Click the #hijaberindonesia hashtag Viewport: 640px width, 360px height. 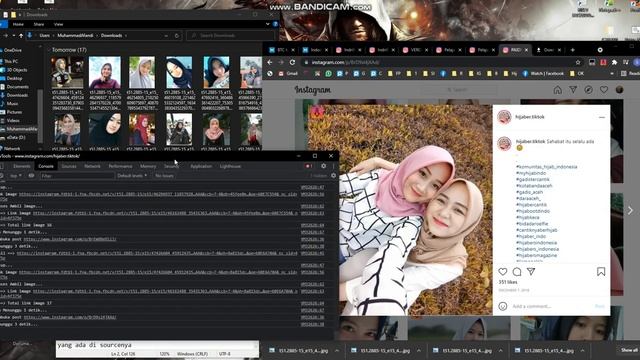tap(536, 243)
